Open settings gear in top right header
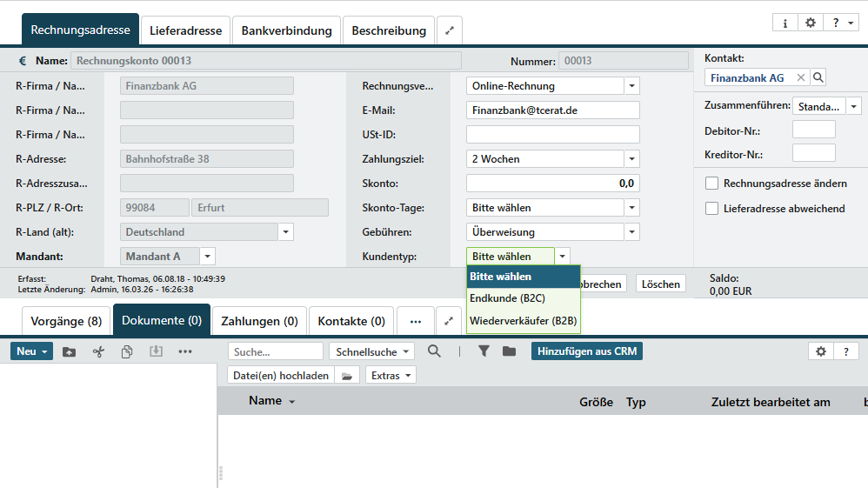Image resolution: width=868 pixels, height=488 pixels. tap(811, 23)
